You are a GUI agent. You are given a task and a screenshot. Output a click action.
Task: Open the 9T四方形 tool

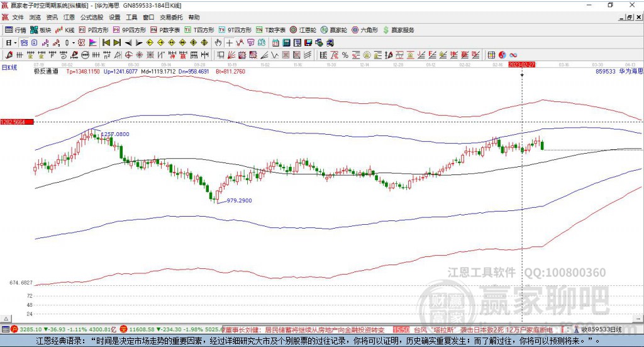coord(235,30)
